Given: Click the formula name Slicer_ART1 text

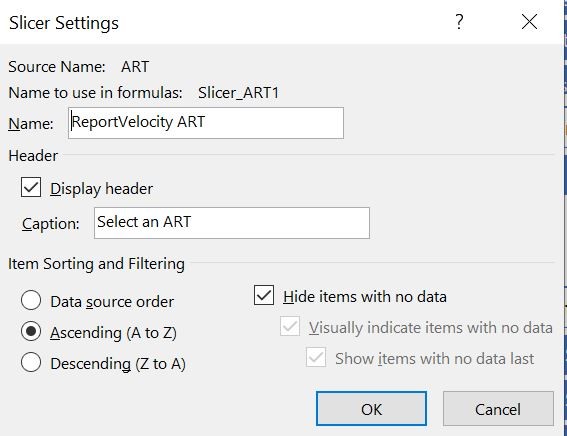Looking at the screenshot, I should (x=239, y=93).
